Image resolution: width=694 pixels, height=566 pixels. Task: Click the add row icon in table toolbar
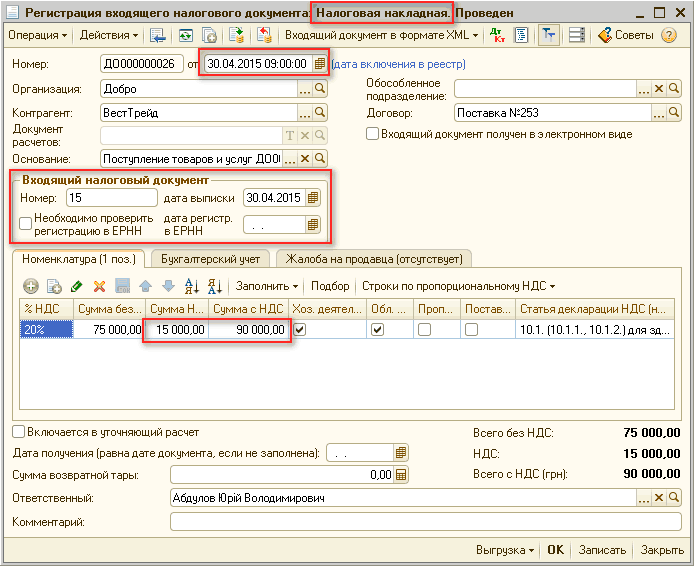coord(30,286)
